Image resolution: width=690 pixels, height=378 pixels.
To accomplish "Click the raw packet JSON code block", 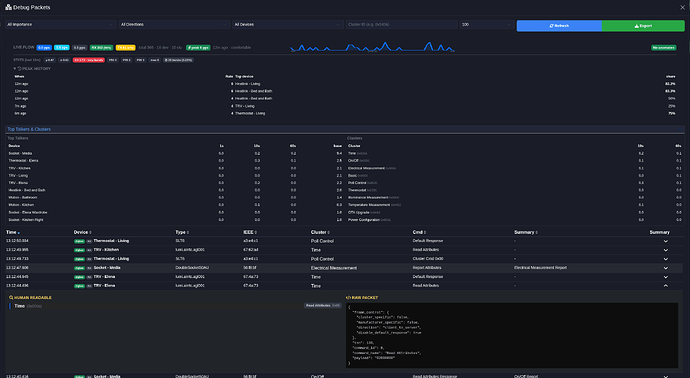I will (x=512, y=335).
